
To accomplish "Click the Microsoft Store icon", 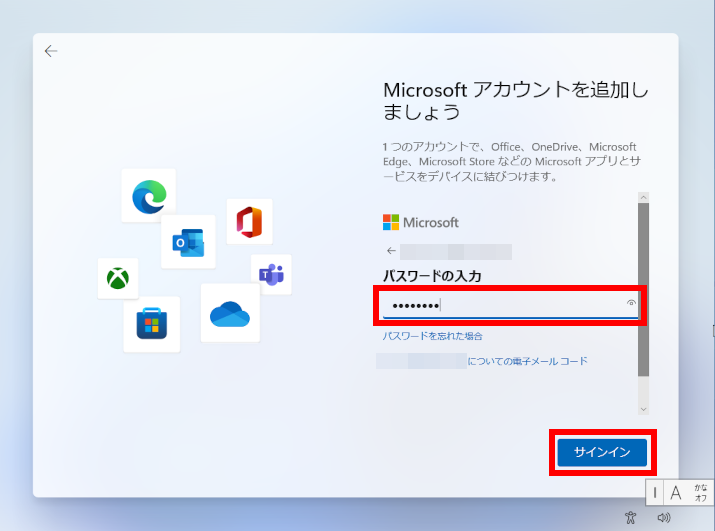I will click(x=152, y=324).
